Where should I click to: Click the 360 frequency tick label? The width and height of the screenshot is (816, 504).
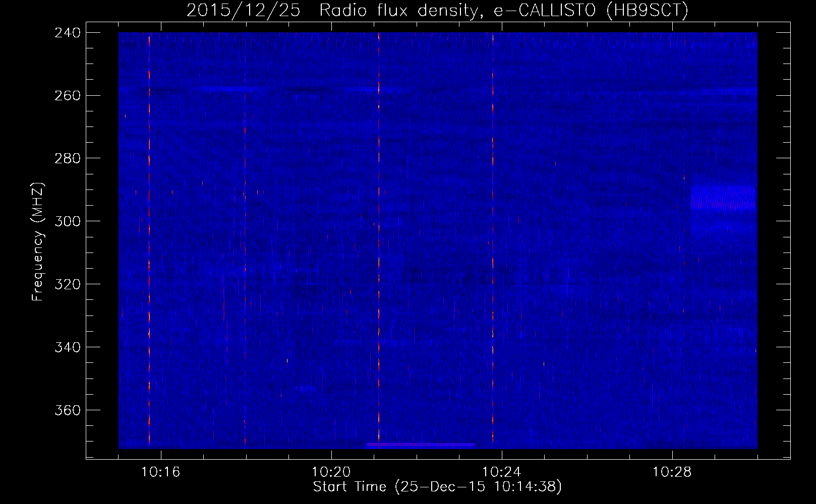(68, 411)
